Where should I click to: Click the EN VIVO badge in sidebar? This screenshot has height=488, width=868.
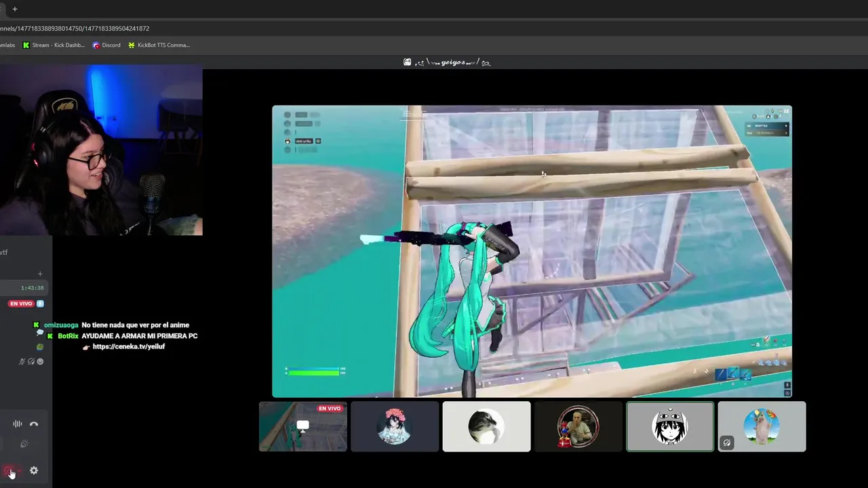point(21,304)
